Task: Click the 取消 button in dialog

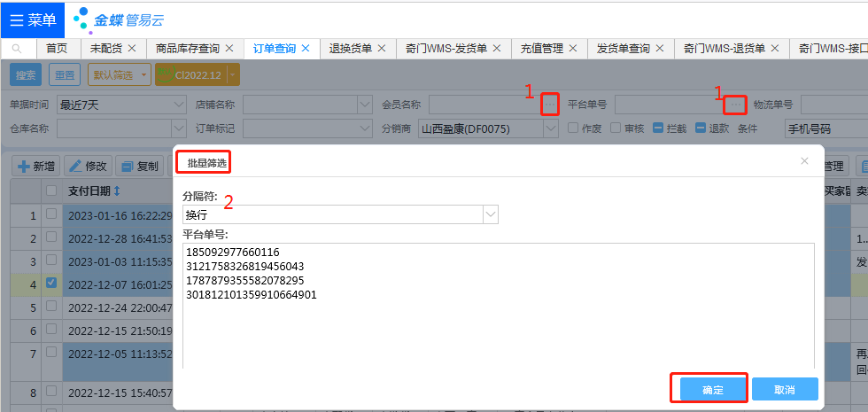Action: tap(784, 390)
